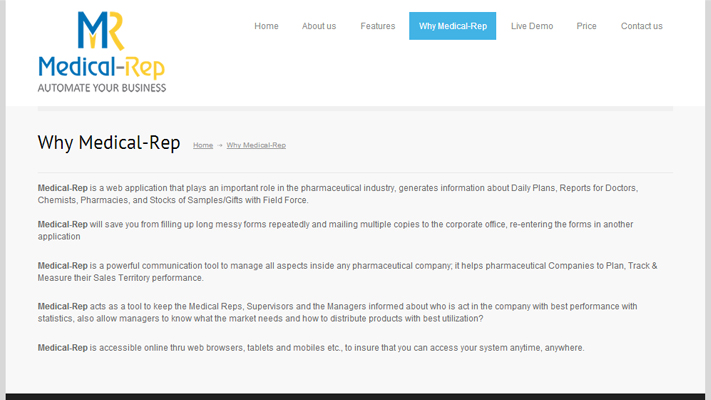The image size is (711, 400).
Task: Follow the Why Medical-Rep breadcrumb link
Action: tap(256, 145)
